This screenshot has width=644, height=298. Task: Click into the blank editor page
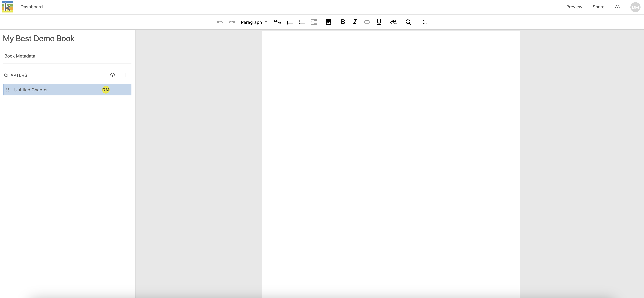[x=391, y=164]
